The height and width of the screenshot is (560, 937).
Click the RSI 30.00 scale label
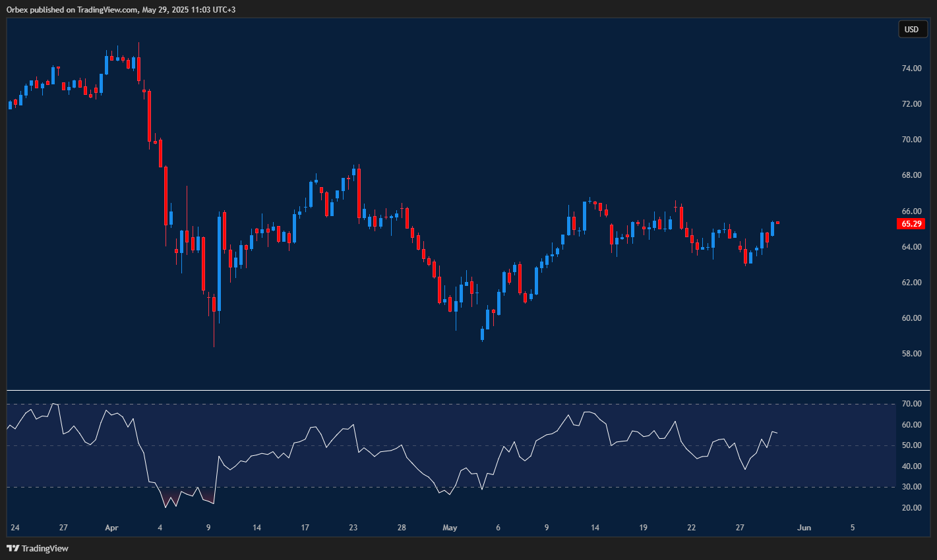tap(911, 487)
